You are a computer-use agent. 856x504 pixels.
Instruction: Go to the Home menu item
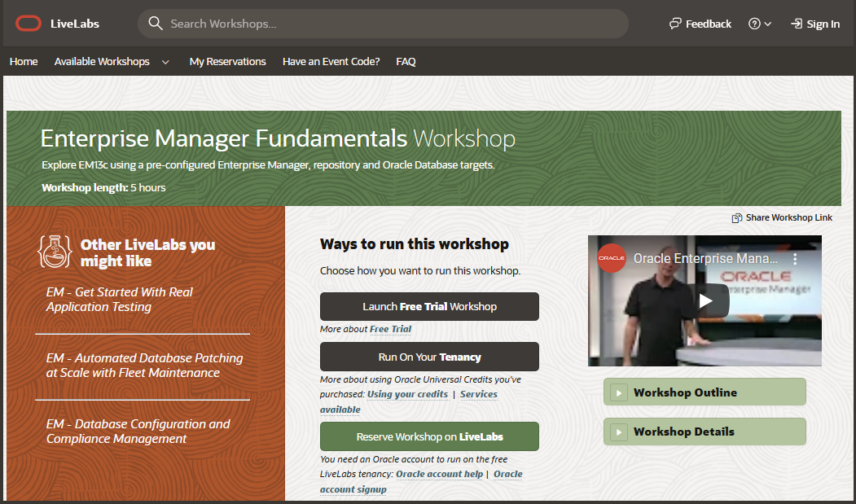pyautogui.click(x=24, y=62)
